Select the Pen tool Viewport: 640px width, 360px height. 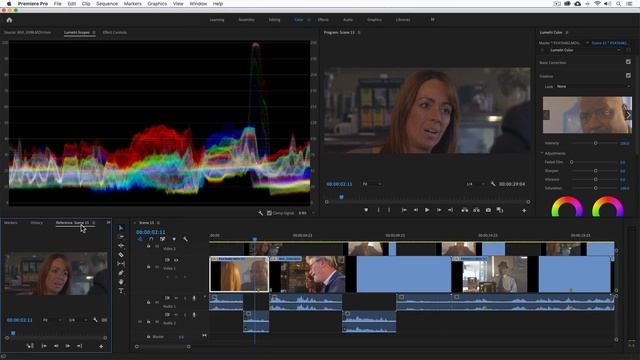[121, 273]
